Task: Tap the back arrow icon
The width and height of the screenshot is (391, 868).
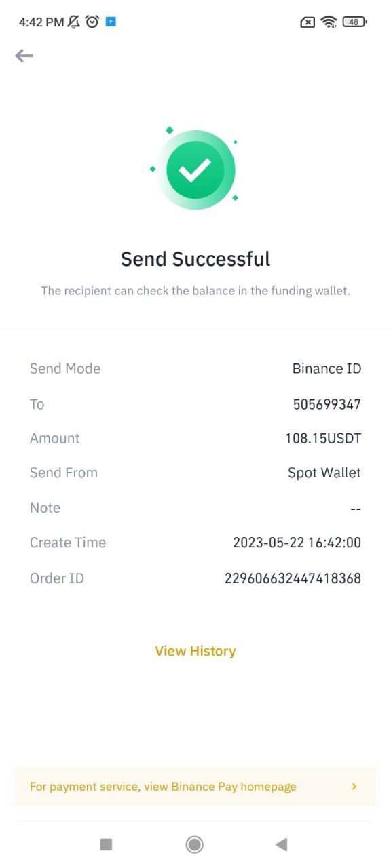Action: [x=24, y=56]
